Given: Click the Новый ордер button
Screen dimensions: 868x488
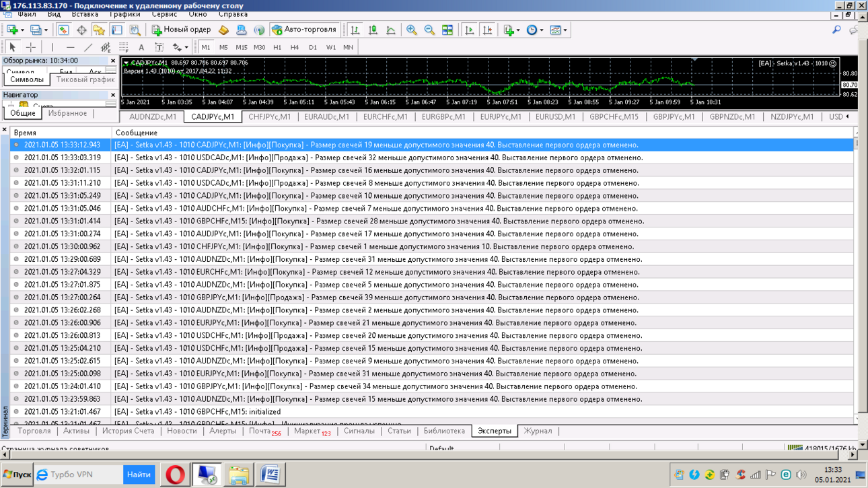Looking at the screenshot, I should click(x=182, y=30).
